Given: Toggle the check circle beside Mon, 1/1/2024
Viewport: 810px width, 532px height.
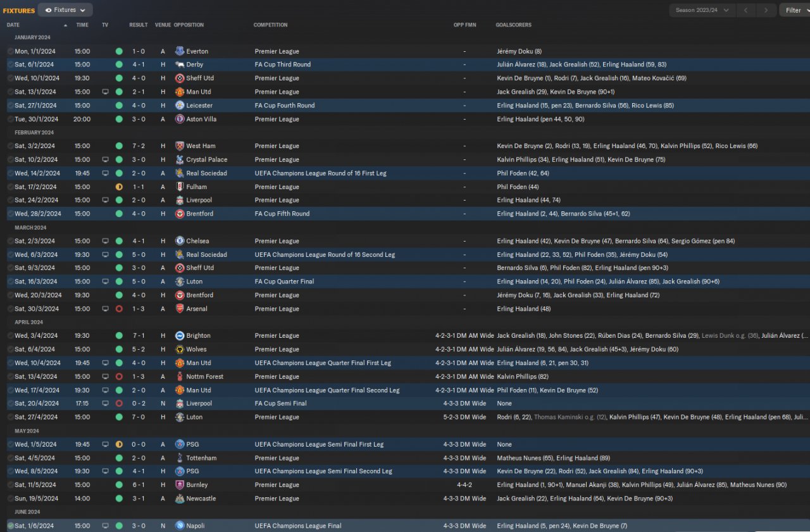Looking at the screenshot, I should (x=10, y=51).
